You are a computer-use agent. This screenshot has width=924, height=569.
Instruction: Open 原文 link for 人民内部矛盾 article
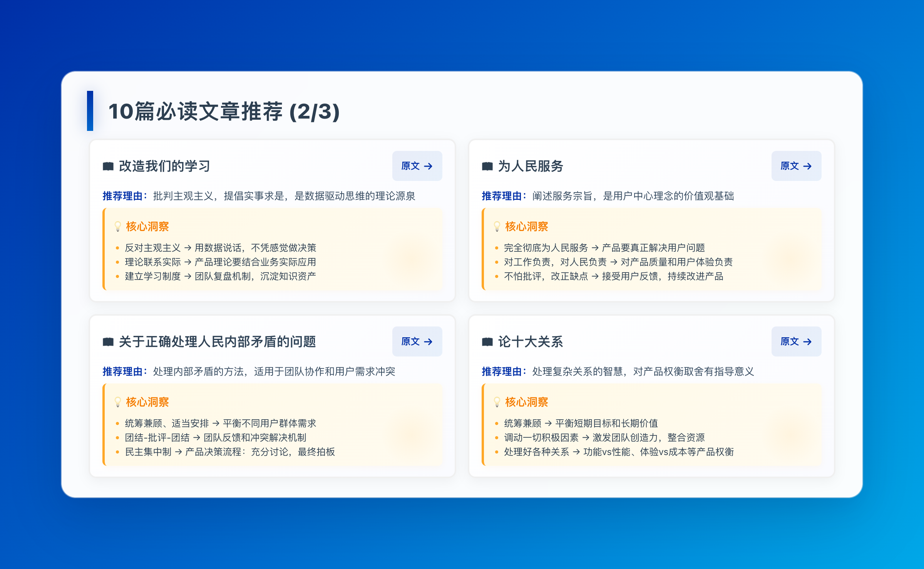417,341
